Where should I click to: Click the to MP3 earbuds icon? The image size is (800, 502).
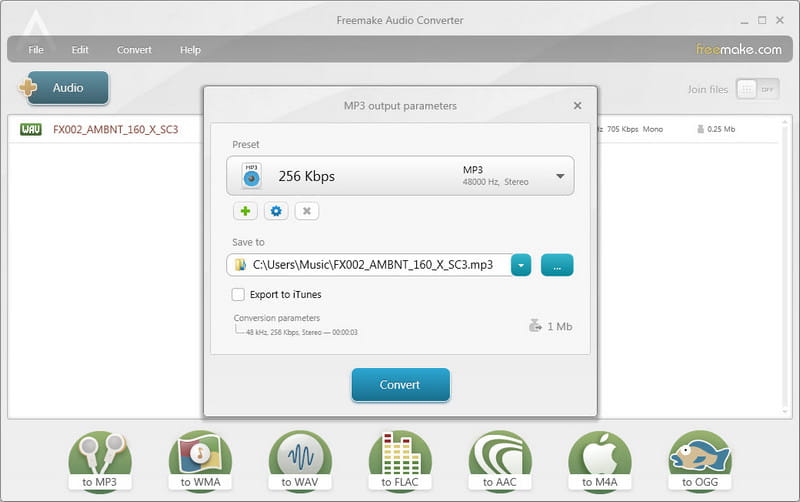[x=100, y=461]
